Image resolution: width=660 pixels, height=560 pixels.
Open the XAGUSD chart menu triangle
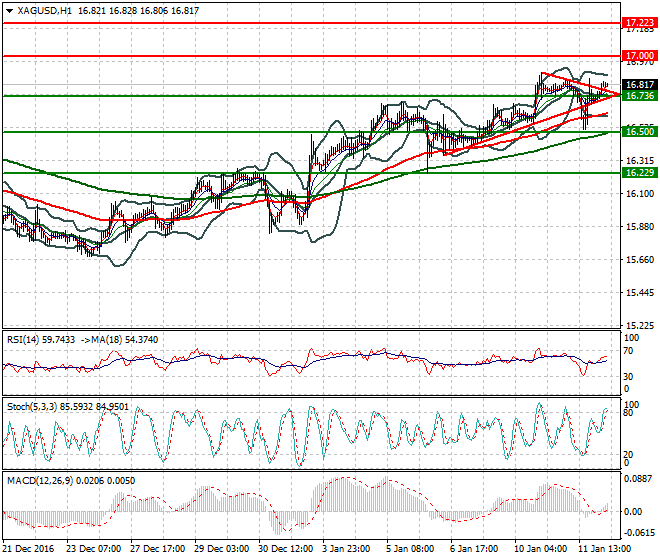point(9,11)
